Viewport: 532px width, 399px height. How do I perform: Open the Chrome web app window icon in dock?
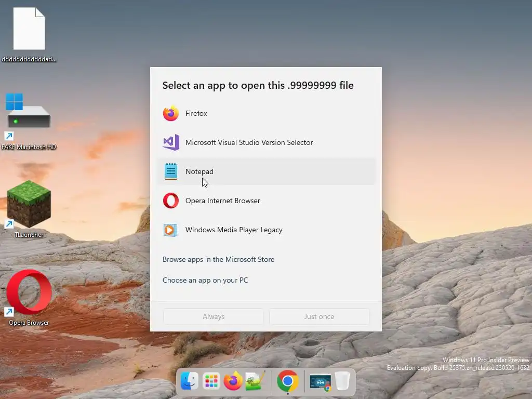point(320,382)
